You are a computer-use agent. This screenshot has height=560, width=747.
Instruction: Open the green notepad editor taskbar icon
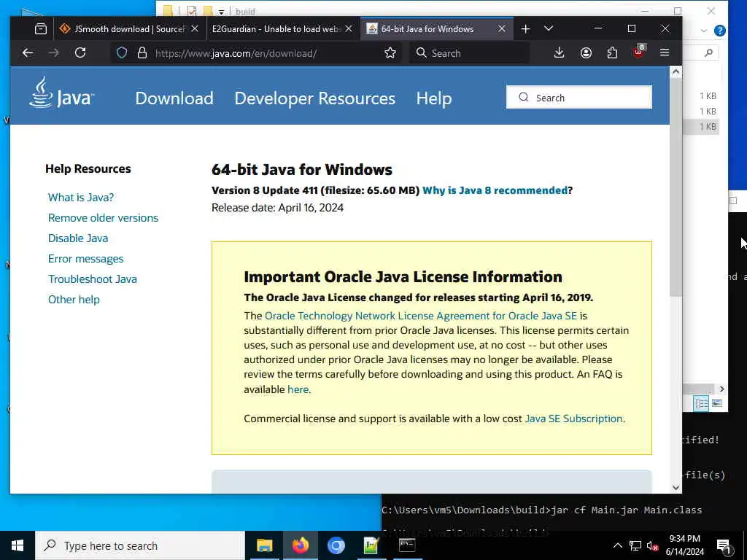coord(371,545)
